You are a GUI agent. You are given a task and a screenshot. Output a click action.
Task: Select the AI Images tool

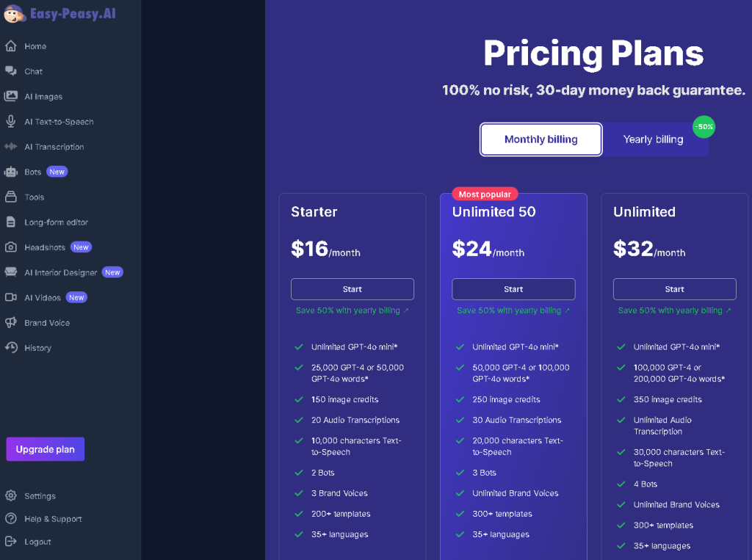(x=47, y=96)
